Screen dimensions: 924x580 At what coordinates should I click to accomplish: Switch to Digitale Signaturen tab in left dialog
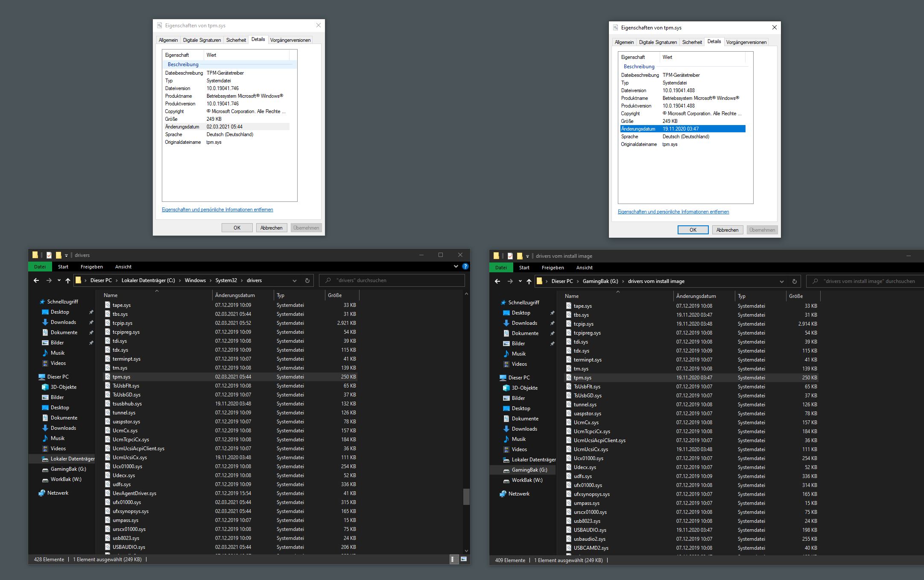click(x=202, y=40)
